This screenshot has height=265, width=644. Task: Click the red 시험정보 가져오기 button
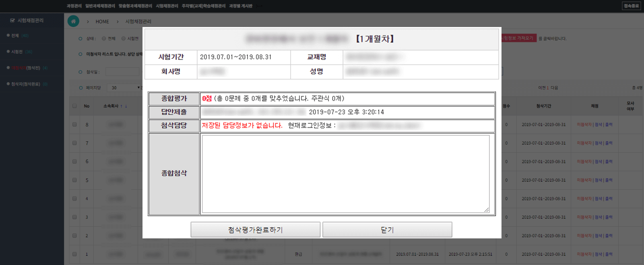pos(519,38)
